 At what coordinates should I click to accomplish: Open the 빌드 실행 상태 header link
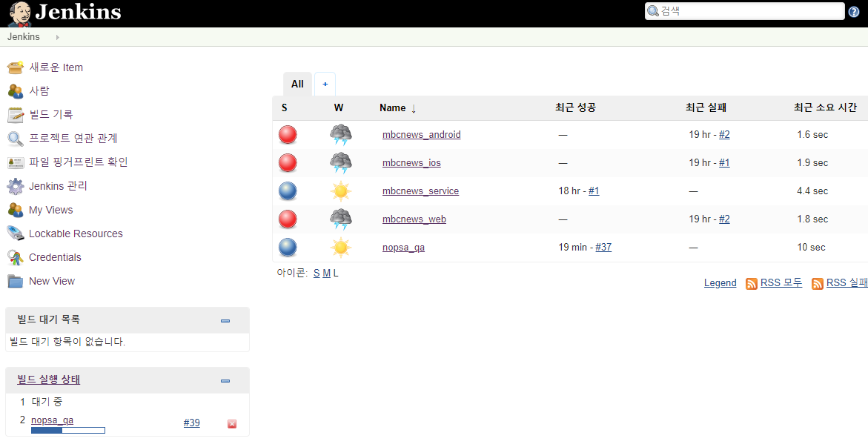(49, 380)
